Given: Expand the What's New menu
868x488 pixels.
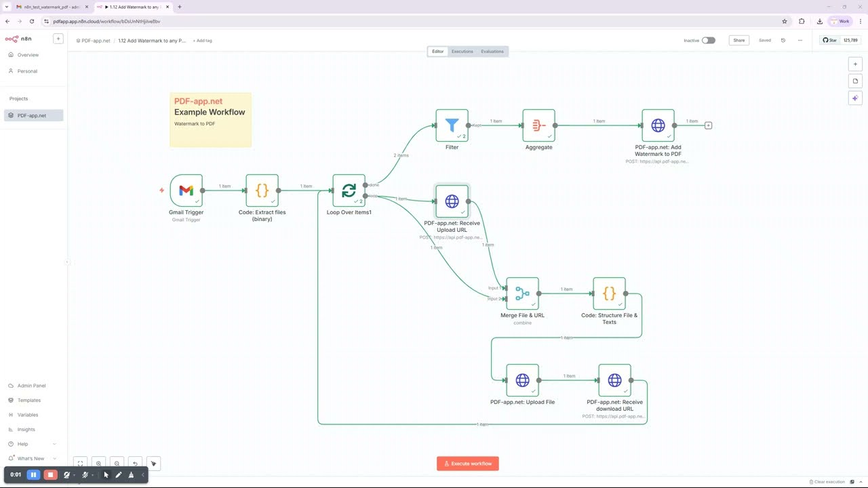Looking at the screenshot, I should 32,458.
